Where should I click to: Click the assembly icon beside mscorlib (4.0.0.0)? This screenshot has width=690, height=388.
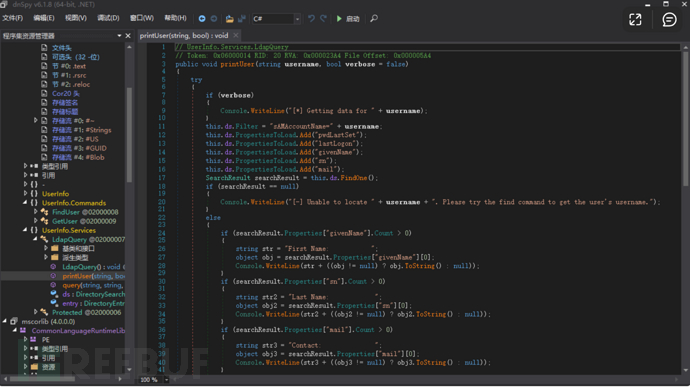tap(14, 322)
